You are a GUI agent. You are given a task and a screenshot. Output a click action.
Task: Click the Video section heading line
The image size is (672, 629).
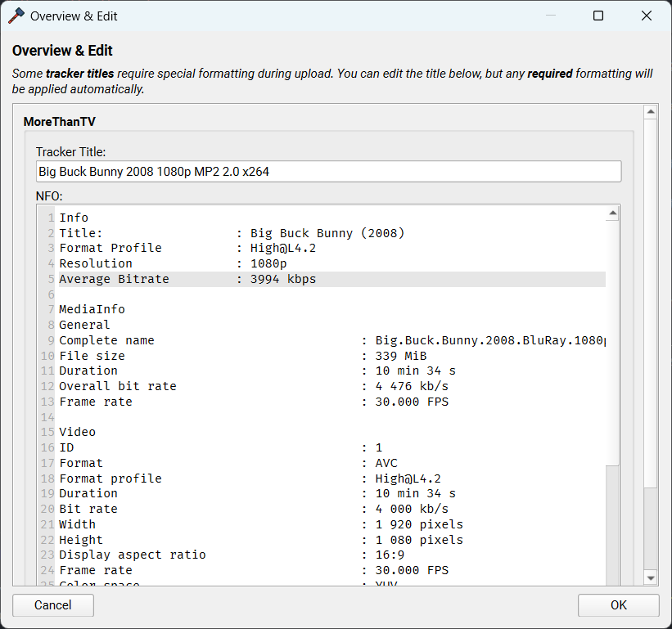pyautogui.click(x=77, y=432)
